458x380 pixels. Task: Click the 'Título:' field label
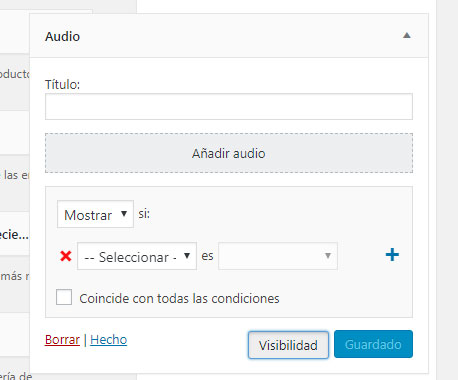pos(62,84)
